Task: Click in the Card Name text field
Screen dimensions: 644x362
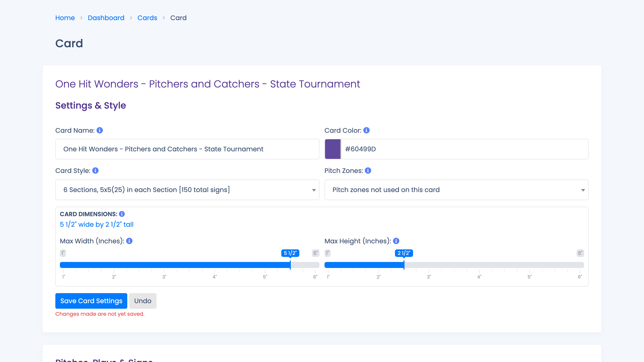Action: (187, 149)
